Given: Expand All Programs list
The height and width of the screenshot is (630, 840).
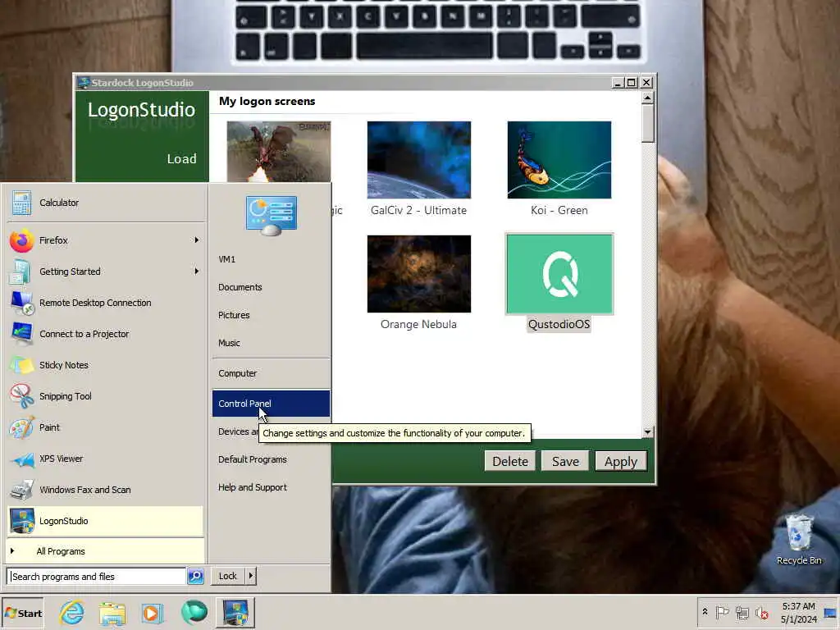Looking at the screenshot, I should click(x=106, y=551).
